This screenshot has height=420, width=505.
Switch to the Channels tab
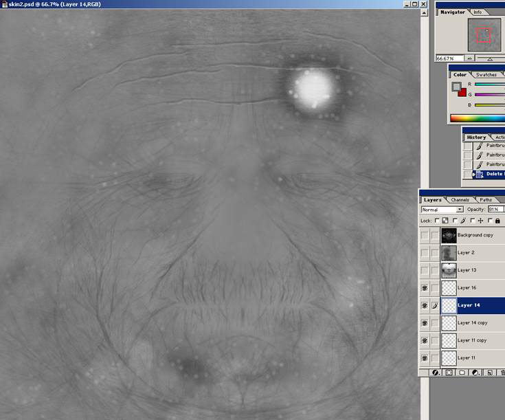coord(460,200)
